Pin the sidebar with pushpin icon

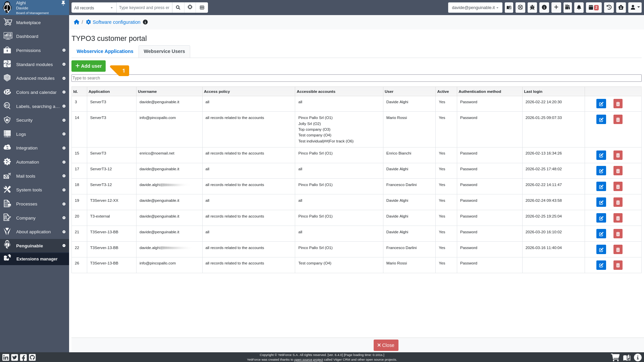(63, 3)
